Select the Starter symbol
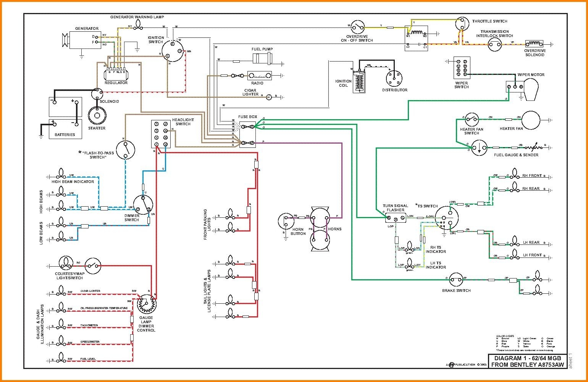This screenshot has height=382, width=588. [x=97, y=116]
